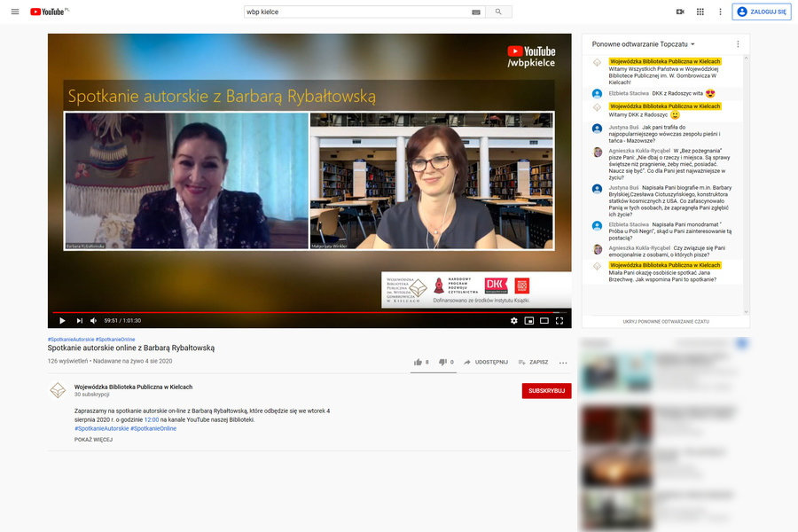798x532 pixels.
Task: Open the chat panel three-dot options
Action: 738,44
